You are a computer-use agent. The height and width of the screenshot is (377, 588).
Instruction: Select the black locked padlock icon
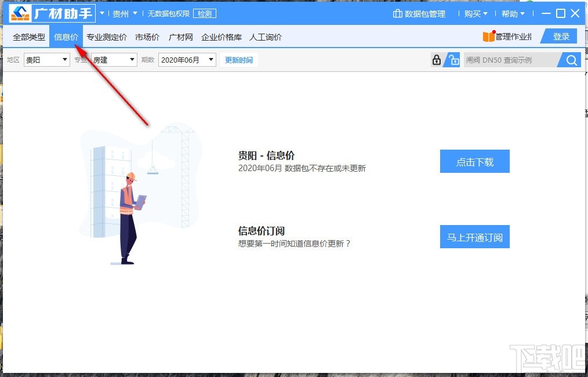click(436, 59)
